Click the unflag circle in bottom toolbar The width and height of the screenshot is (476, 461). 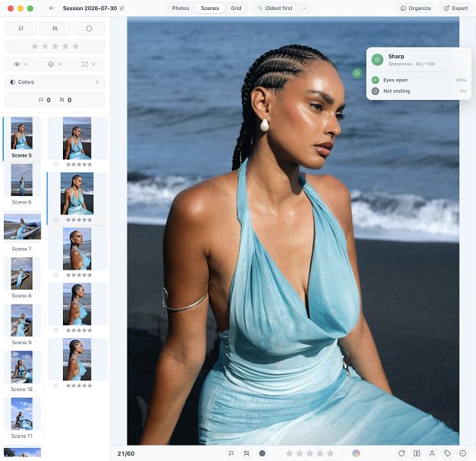[263, 453]
